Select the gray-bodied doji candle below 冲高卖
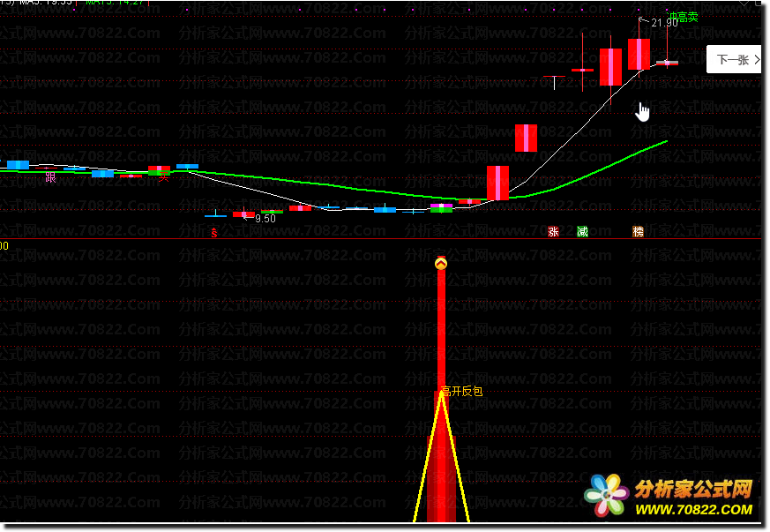 tap(668, 63)
